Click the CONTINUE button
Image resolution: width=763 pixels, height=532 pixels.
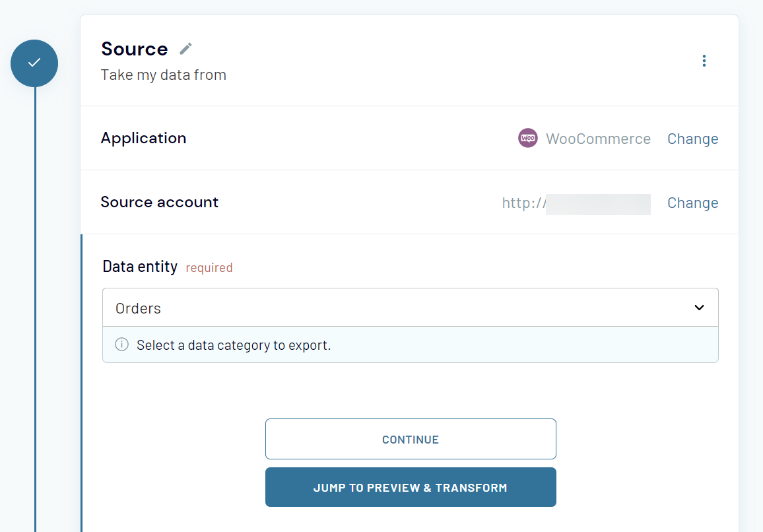[x=410, y=439]
